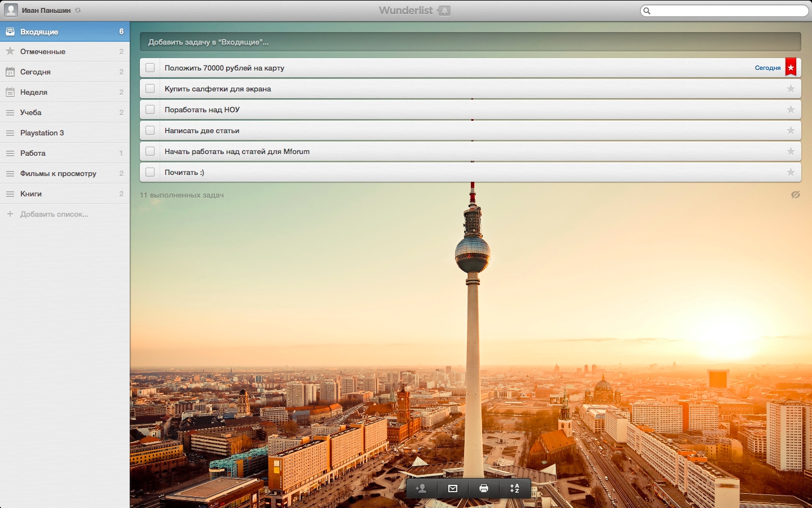812x508 pixels.
Task: Tick the checkbox for "Написать две статьи"
Action: click(x=150, y=130)
